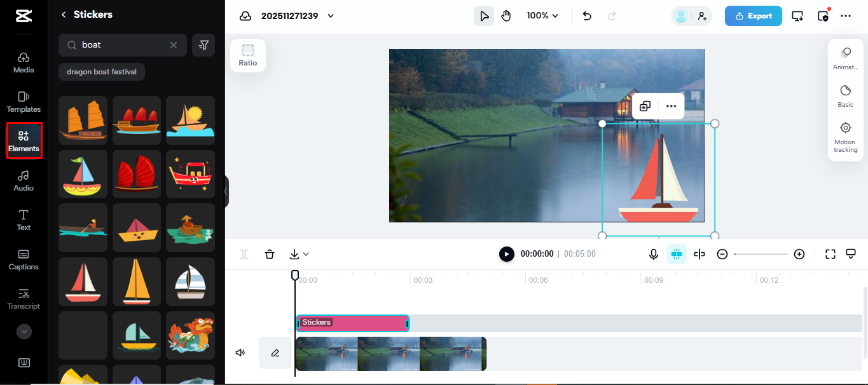
Task: Browse Templates from the left sidebar
Action: coord(23,102)
